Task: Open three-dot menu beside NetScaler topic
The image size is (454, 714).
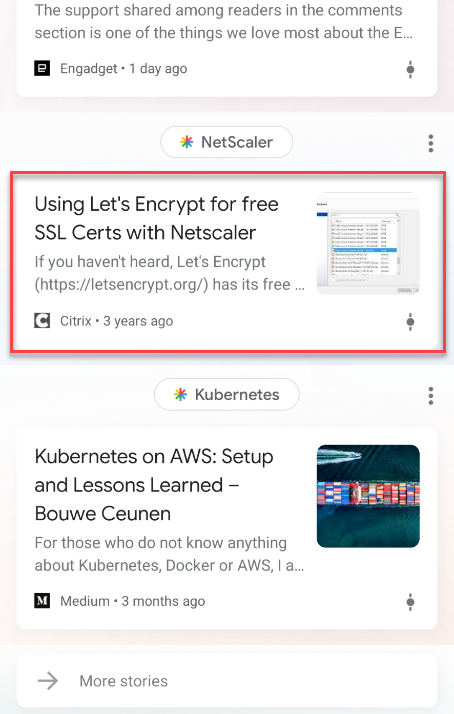Action: coord(431,143)
